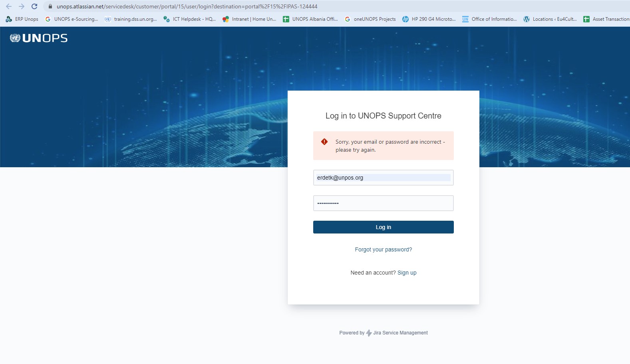
Task: Open the ERP Unops bookmark
Action: (22, 19)
